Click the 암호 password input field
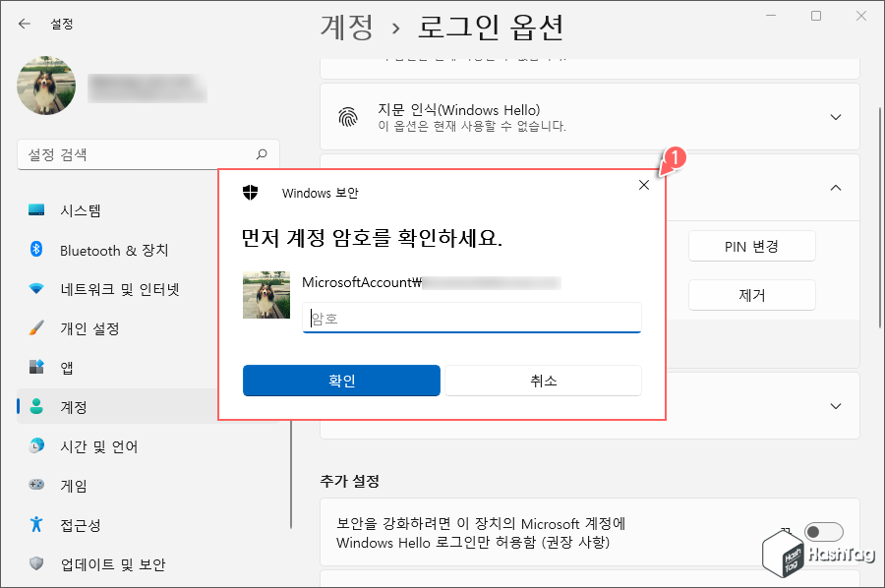 (471, 318)
